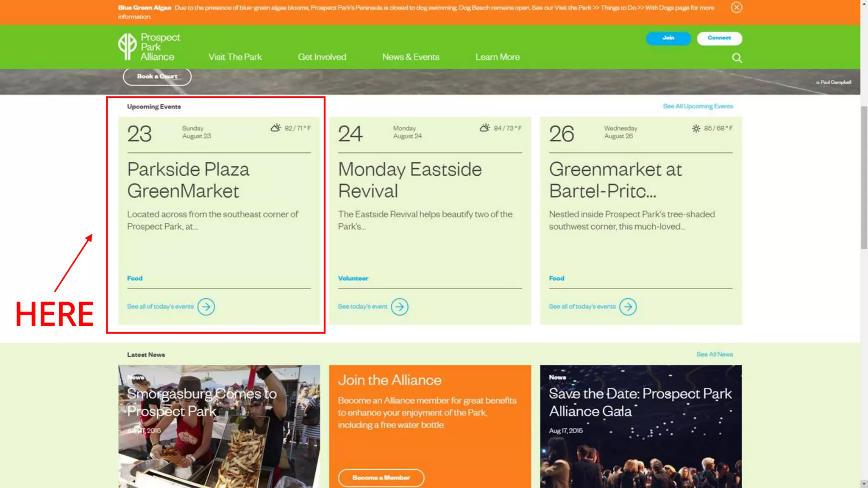This screenshot has height=488, width=868.
Task: Open the Get Involved menu
Action: point(322,57)
